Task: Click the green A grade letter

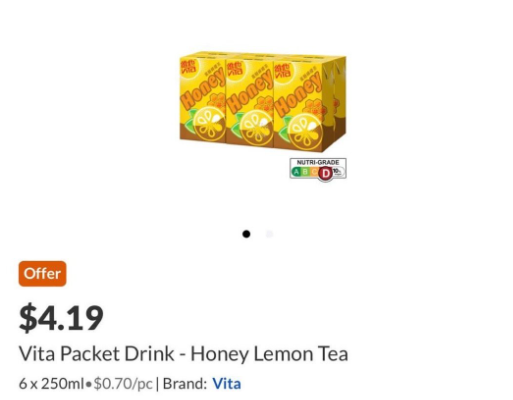Action: pos(296,172)
